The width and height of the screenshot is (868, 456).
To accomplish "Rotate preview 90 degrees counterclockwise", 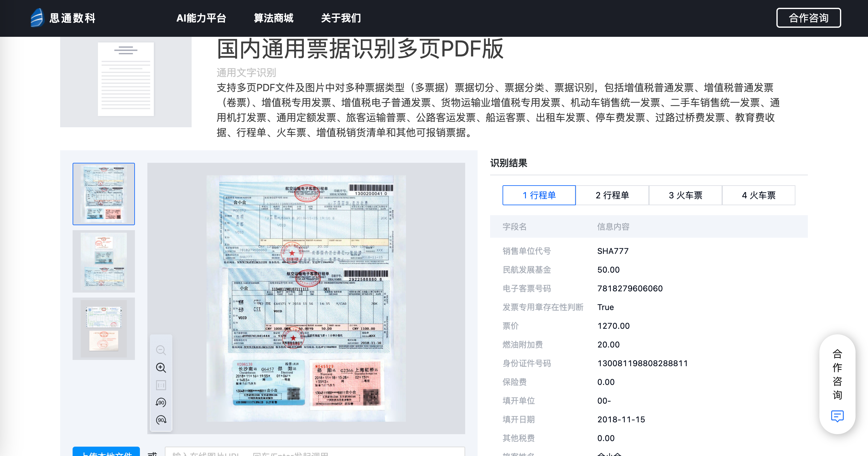I will coord(161,402).
